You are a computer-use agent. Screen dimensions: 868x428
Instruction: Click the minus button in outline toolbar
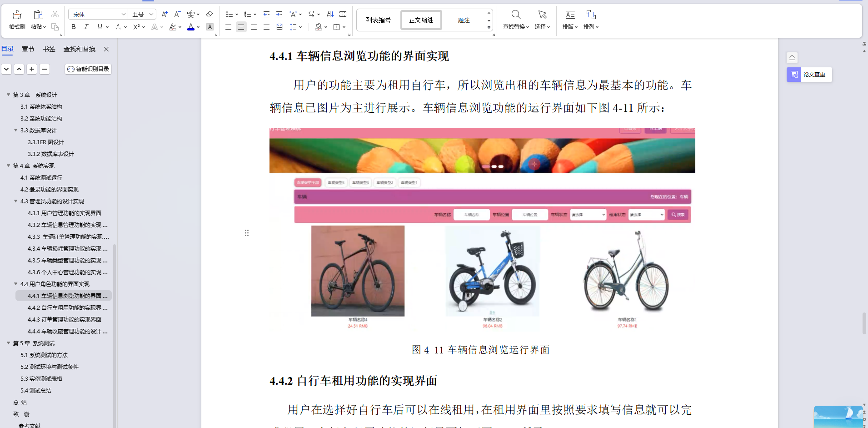coord(45,69)
